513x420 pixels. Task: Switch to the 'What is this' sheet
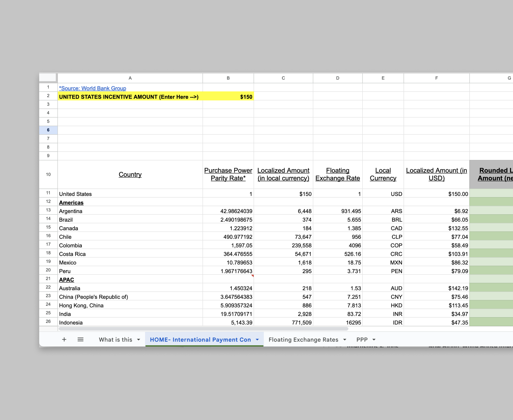click(115, 340)
